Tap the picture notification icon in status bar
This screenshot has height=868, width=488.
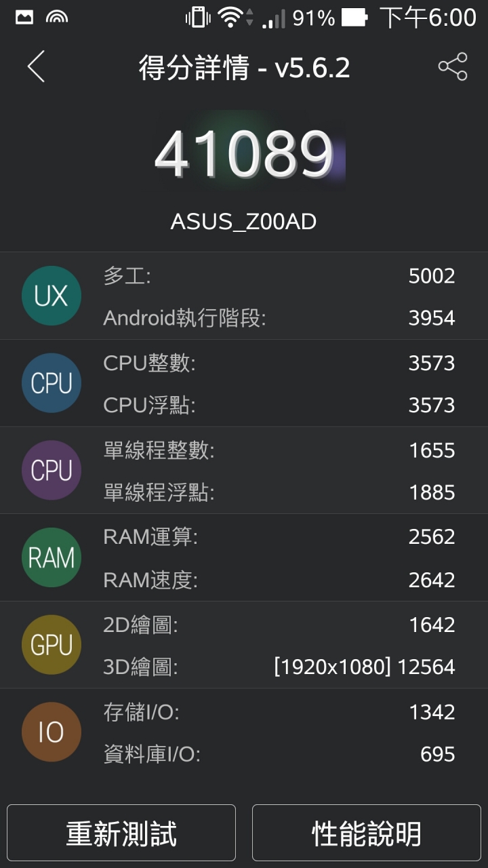[24, 18]
